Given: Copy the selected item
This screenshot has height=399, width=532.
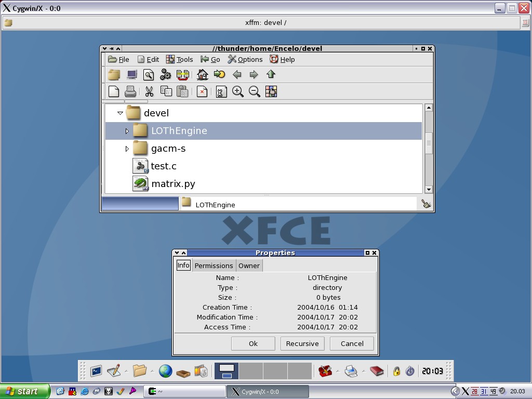Looking at the screenshot, I should 166,91.
